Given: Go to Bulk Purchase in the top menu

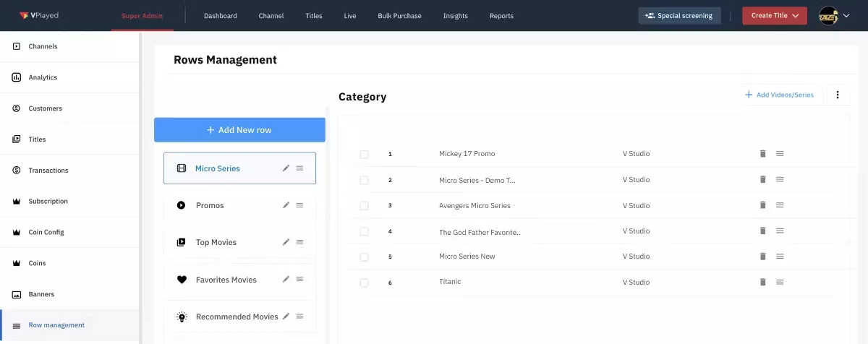Looking at the screenshot, I should [399, 16].
